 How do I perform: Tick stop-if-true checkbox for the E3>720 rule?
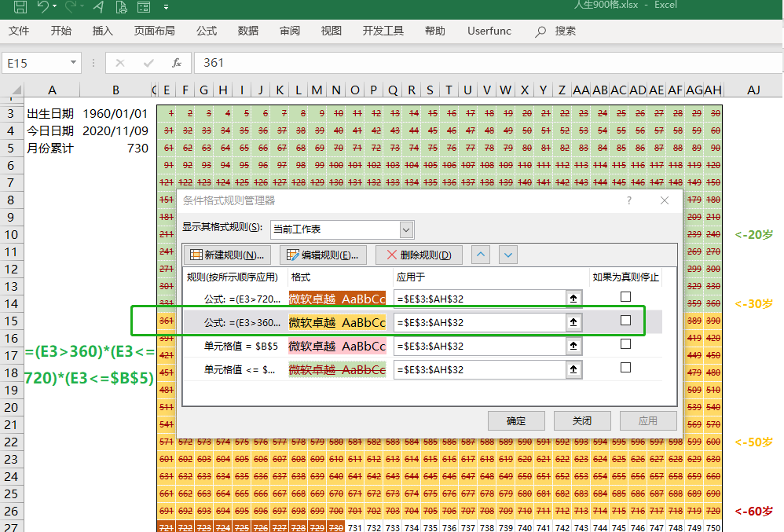click(625, 297)
